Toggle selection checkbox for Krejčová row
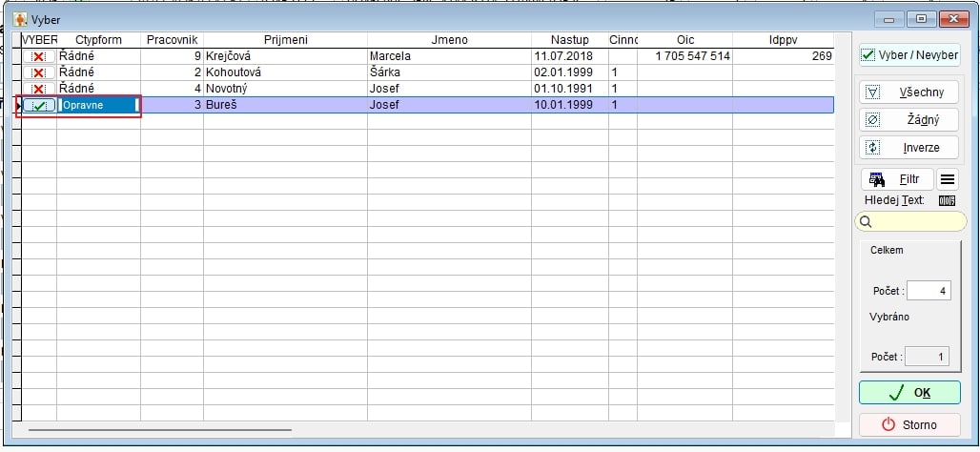Screen dimensions: 980x452 [x=38, y=57]
